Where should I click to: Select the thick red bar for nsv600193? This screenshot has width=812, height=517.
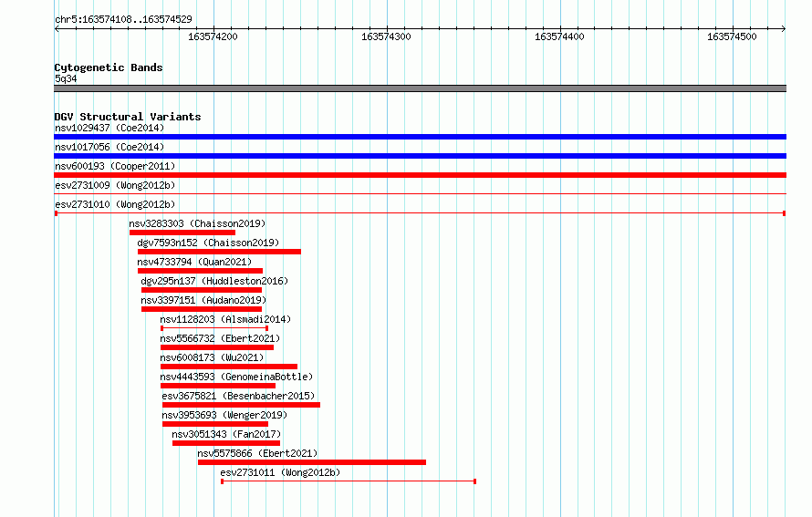pyautogui.click(x=420, y=175)
